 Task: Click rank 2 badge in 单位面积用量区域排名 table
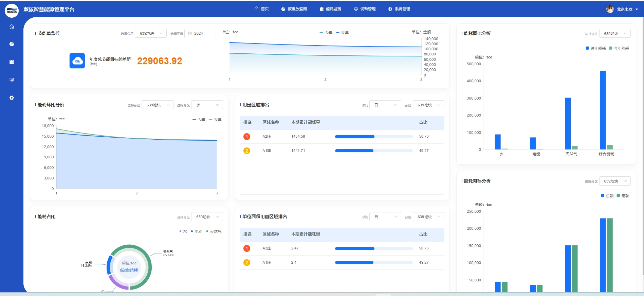tap(247, 262)
